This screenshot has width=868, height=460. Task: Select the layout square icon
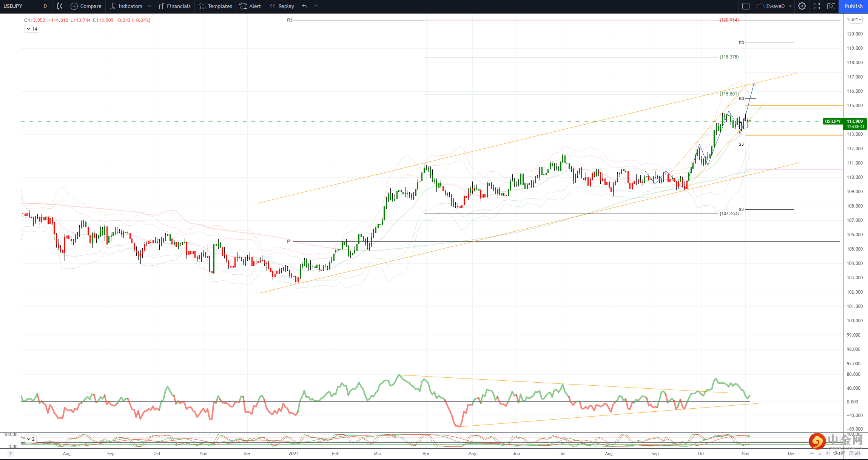(x=746, y=6)
